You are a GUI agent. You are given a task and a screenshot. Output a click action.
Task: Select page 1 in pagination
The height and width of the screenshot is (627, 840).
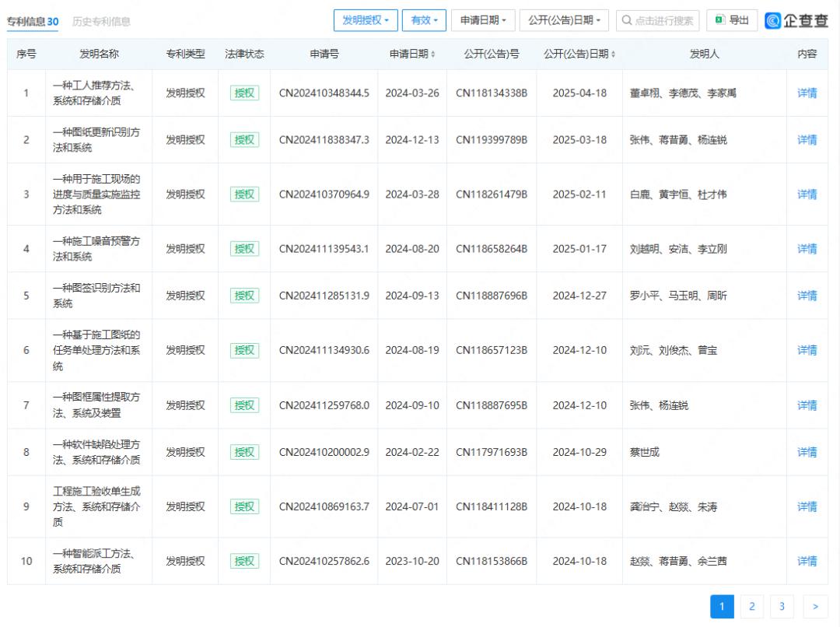pos(722,606)
